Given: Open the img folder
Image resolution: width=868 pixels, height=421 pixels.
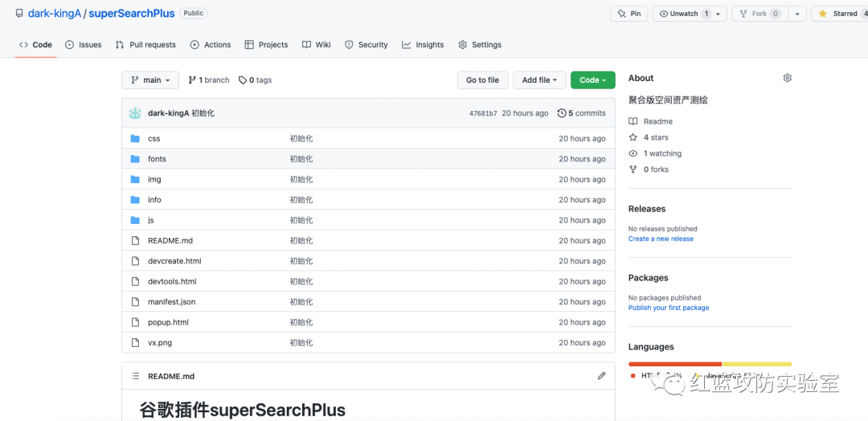Looking at the screenshot, I should pyautogui.click(x=154, y=179).
